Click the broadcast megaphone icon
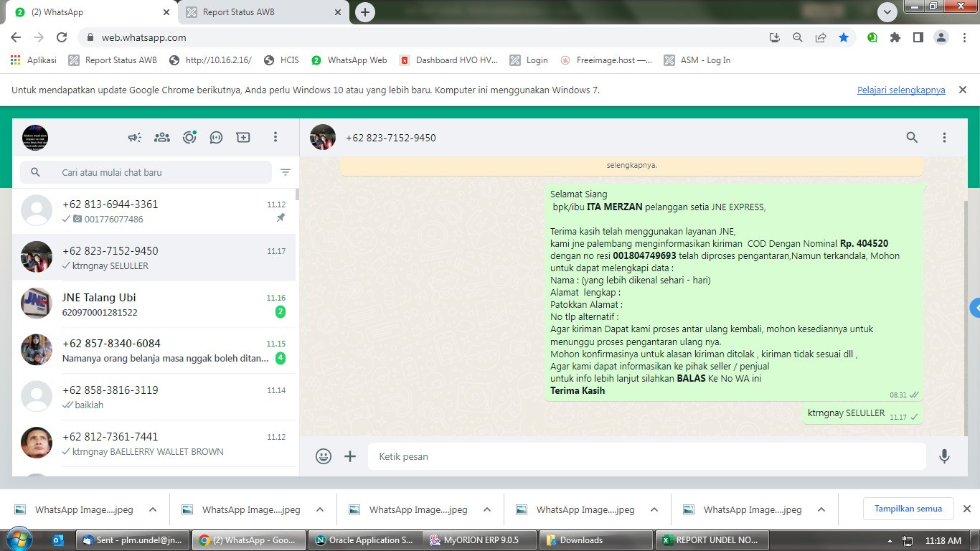This screenshot has height=551, width=980. pos(135,137)
